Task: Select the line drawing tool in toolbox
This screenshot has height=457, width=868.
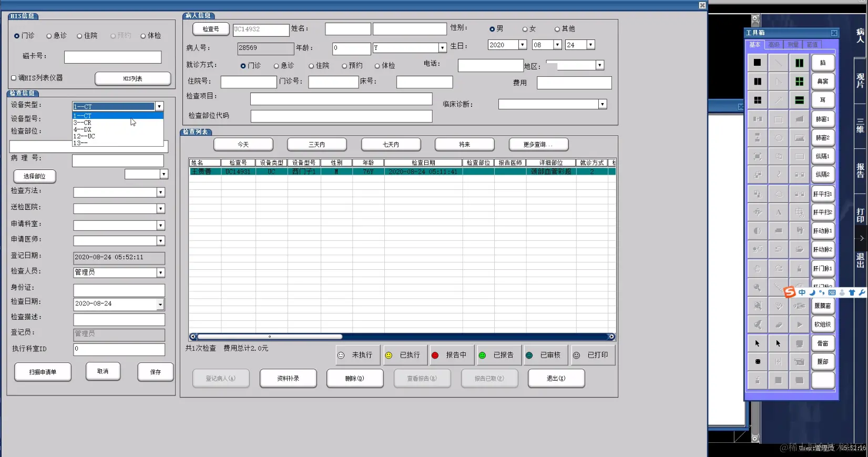Action: (x=778, y=63)
